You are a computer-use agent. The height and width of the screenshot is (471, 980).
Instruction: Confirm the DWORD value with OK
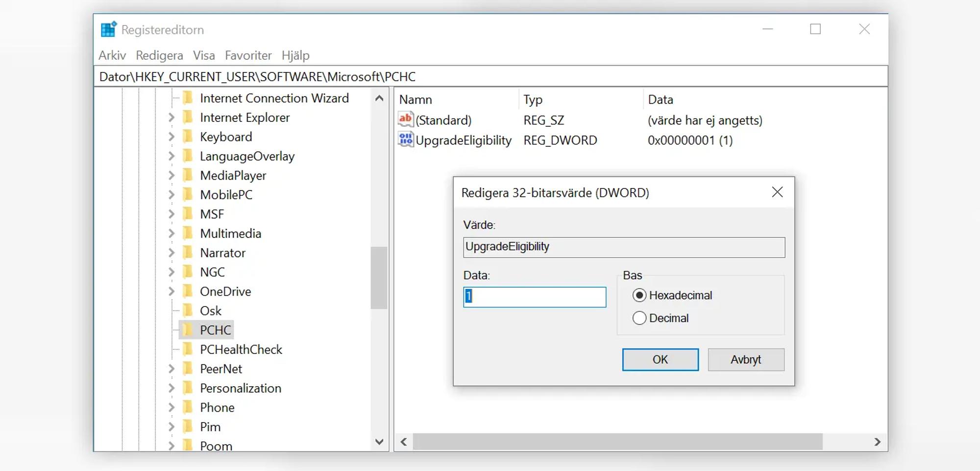(660, 359)
